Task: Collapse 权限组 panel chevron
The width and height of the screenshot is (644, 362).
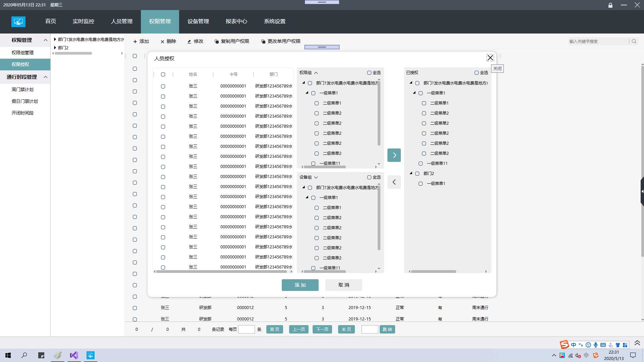Action: (x=316, y=73)
